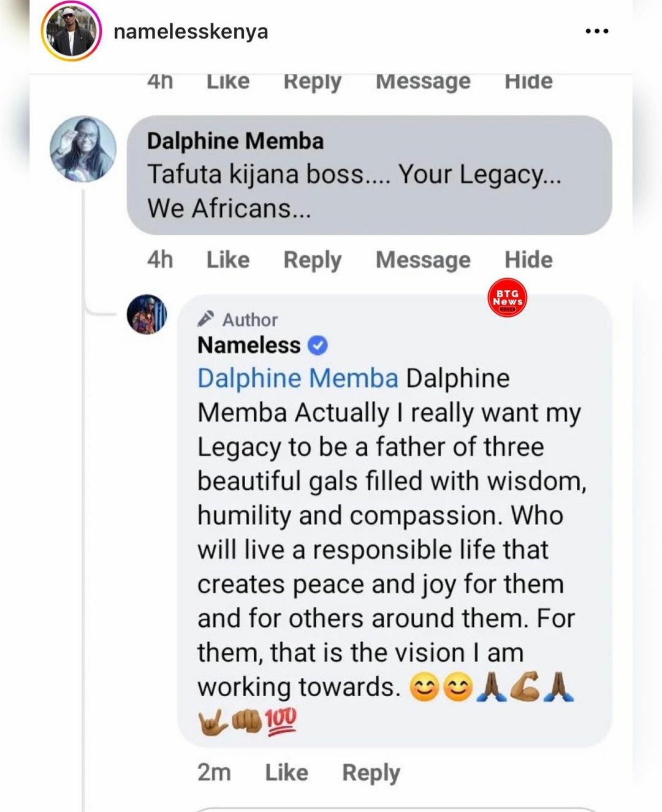Click the blue verified badge beside Nameless
The height and width of the screenshot is (812, 662).
coord(317,346)
